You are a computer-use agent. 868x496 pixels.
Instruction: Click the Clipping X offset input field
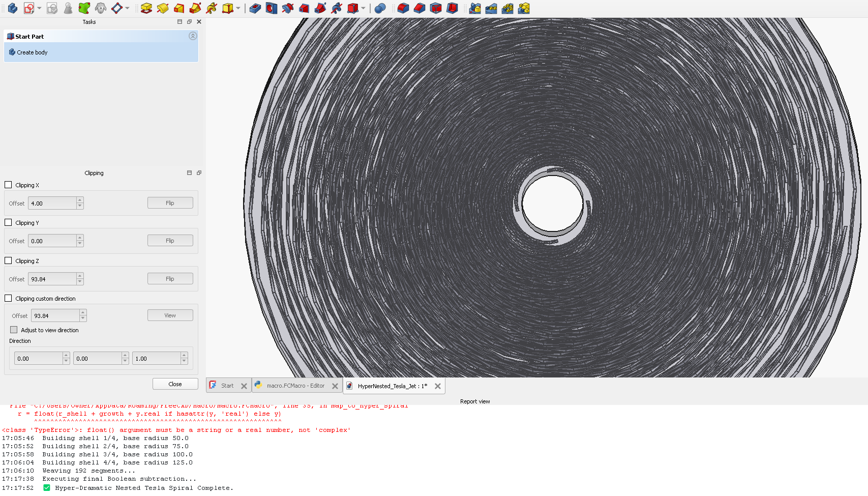click(53, 203)
